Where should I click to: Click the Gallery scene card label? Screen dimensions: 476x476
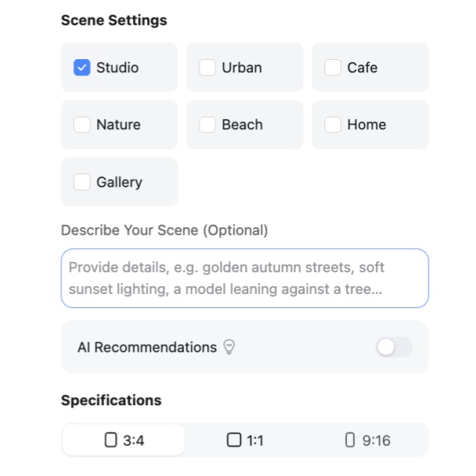tap(119, 183)
